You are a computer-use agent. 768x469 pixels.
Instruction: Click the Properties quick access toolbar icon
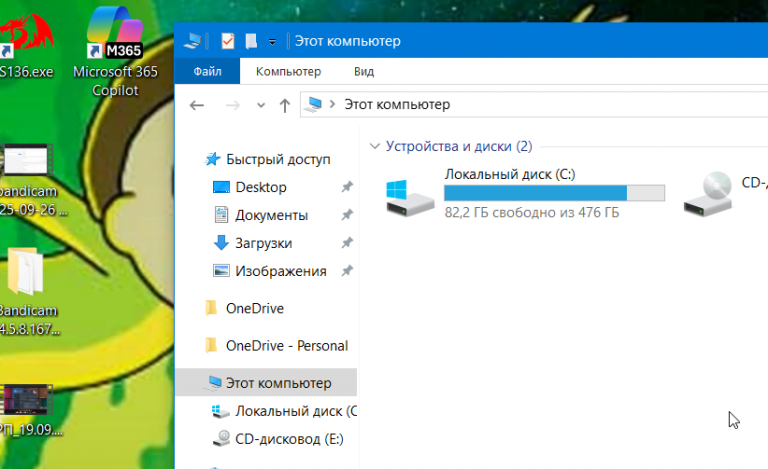[228, 41]
